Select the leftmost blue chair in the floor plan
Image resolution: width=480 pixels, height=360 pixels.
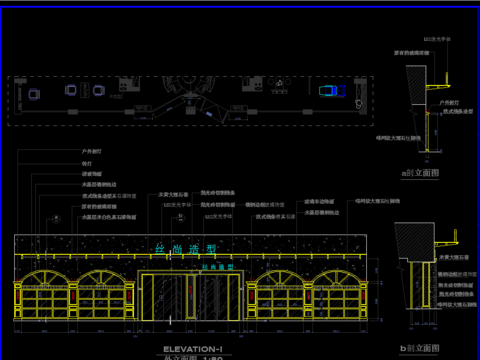(x=34, y=94)
